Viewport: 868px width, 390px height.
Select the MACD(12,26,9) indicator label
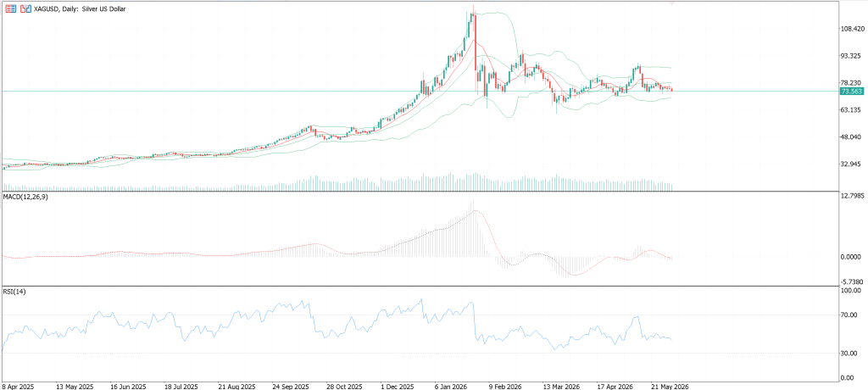tap(25, 198)
